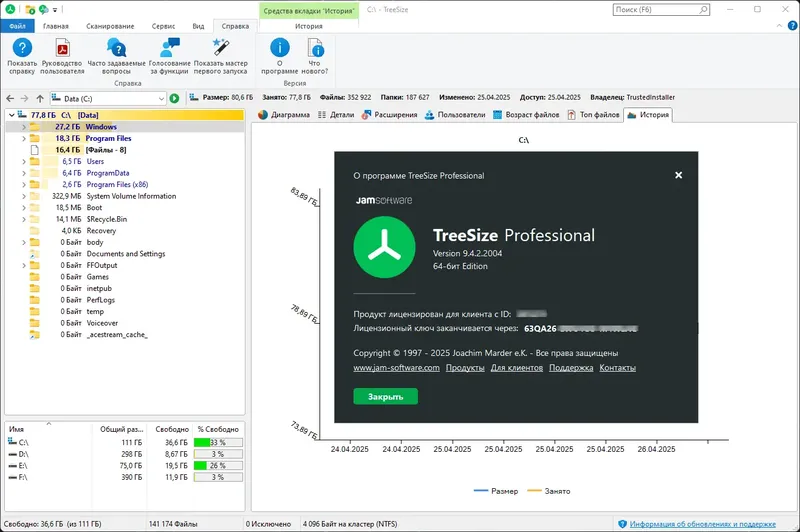
Task: Click the Users folder icon
Action: [34, 161]
